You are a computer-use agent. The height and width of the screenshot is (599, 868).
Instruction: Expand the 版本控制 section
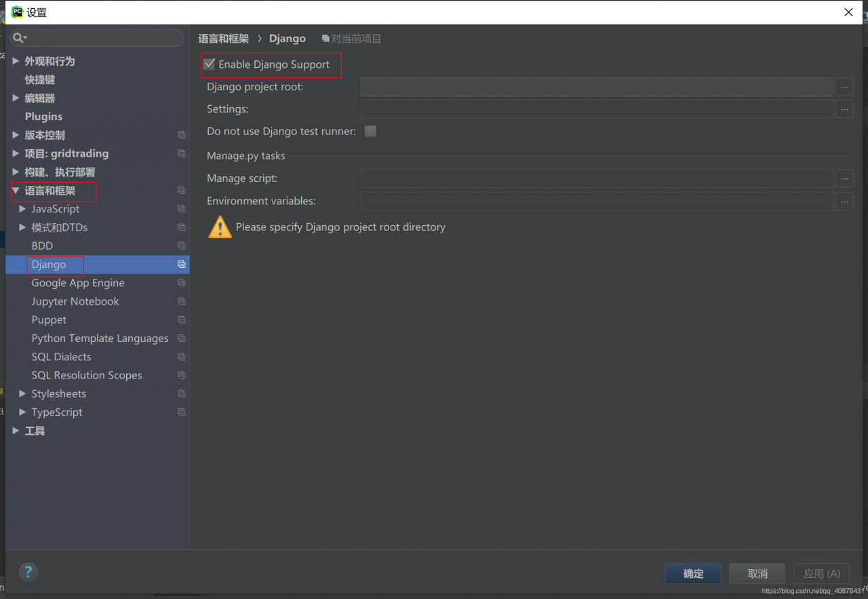click(x=16, y=135)
